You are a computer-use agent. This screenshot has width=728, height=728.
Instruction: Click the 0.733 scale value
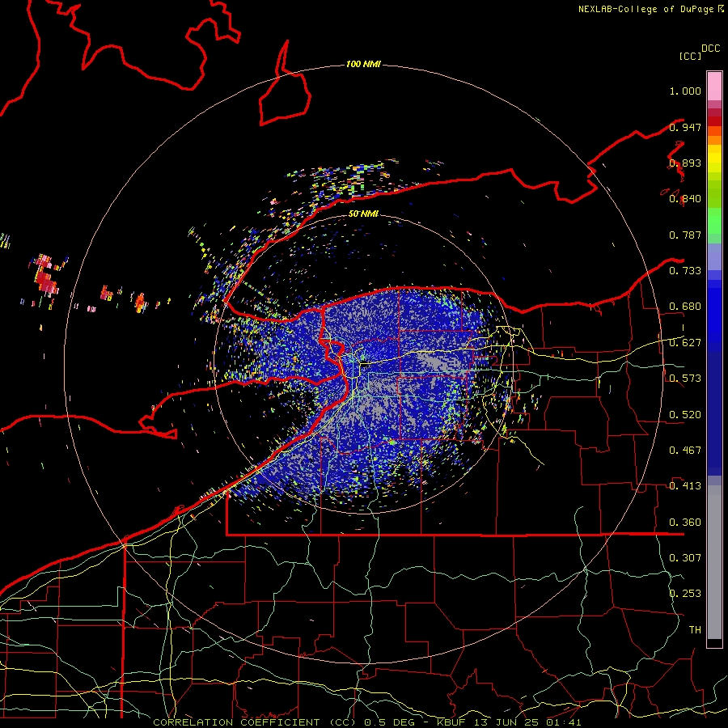pyautogui.click(x=685, y=271)
